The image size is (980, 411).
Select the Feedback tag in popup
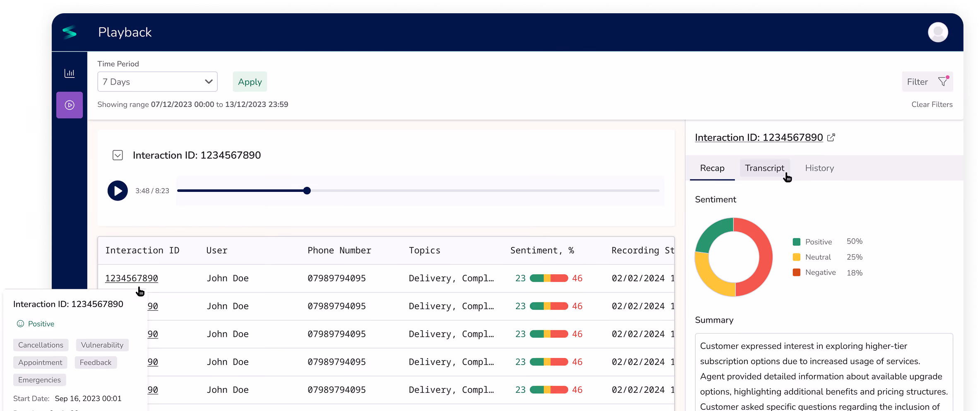click(x=96, y=363)
